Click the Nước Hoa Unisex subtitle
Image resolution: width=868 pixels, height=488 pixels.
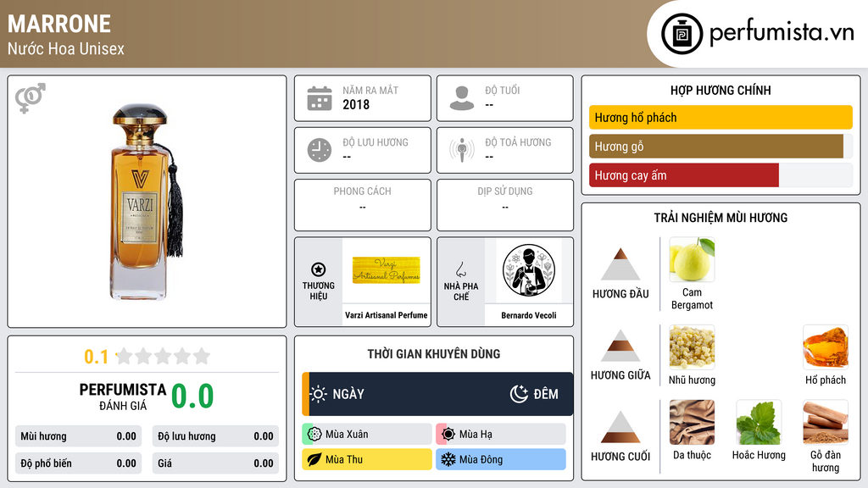66,48
